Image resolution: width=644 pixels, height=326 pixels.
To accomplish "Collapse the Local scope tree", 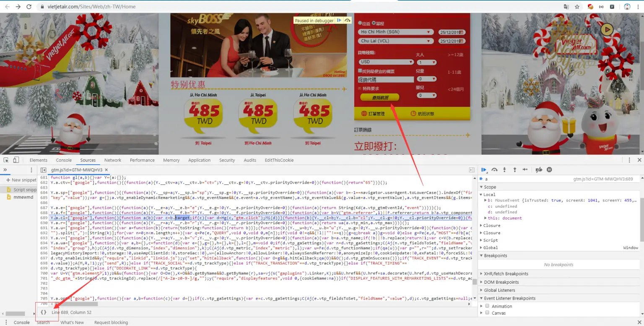I will pyautogui.click(x=482, y=194).
